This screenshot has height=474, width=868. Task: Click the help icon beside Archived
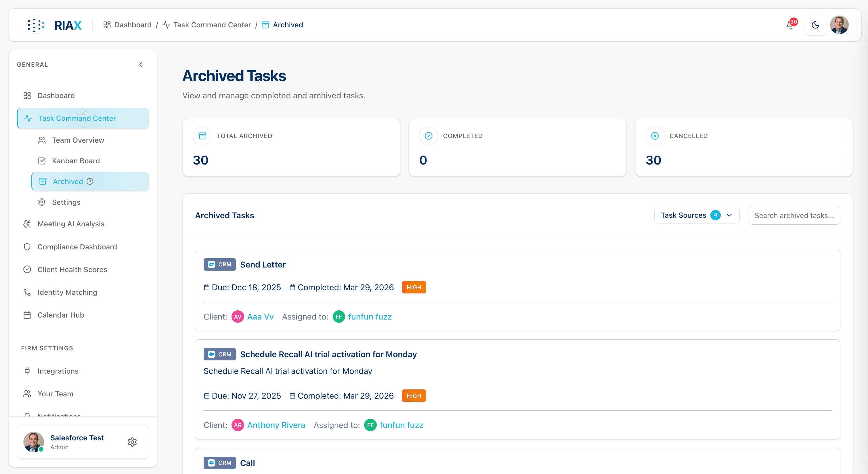coord(90,181)
